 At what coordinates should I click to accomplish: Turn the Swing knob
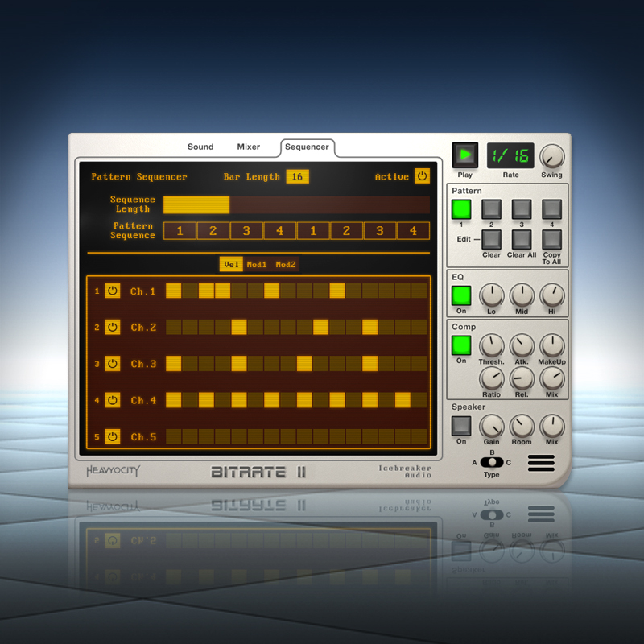(x=551, y=156)
